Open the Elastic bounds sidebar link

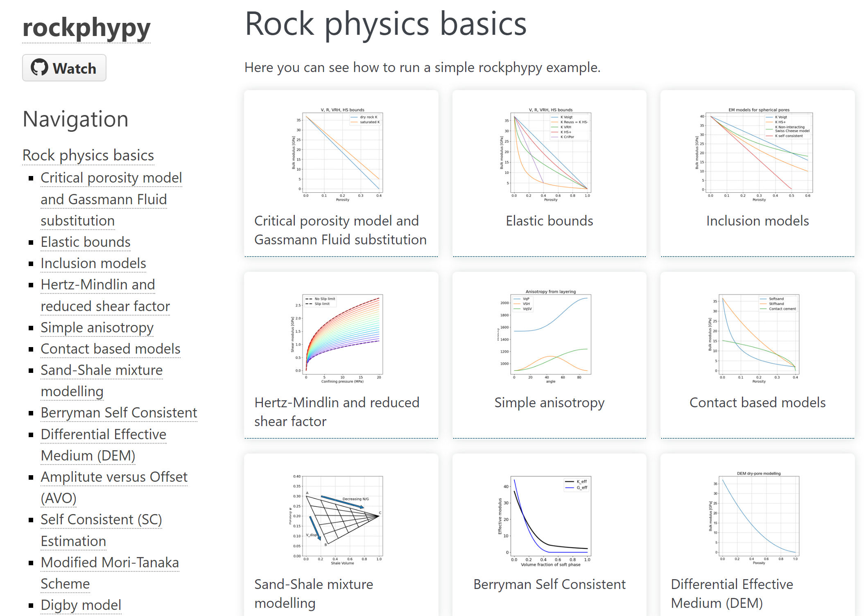pos(85,242)
